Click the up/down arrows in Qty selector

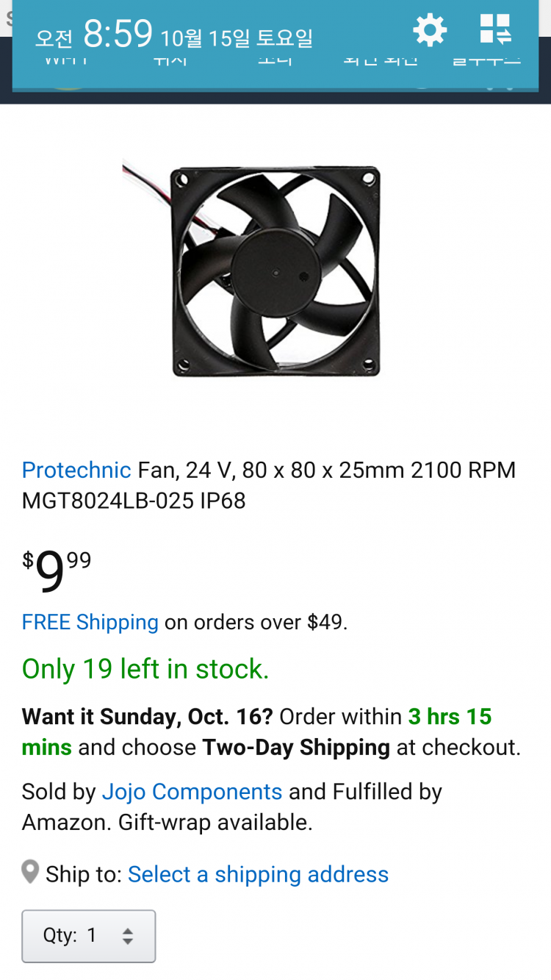(128, 936)
